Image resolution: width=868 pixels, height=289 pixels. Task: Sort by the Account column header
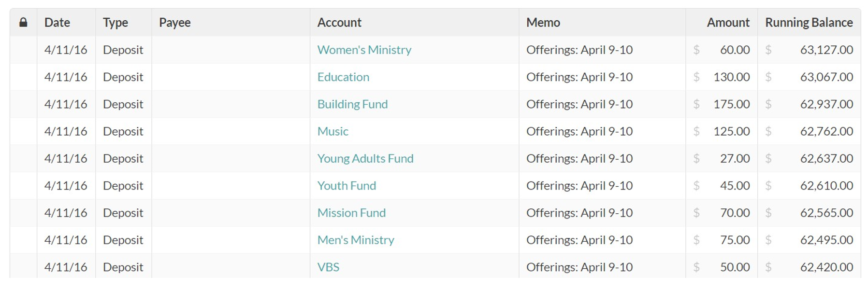tap(339, 22)
